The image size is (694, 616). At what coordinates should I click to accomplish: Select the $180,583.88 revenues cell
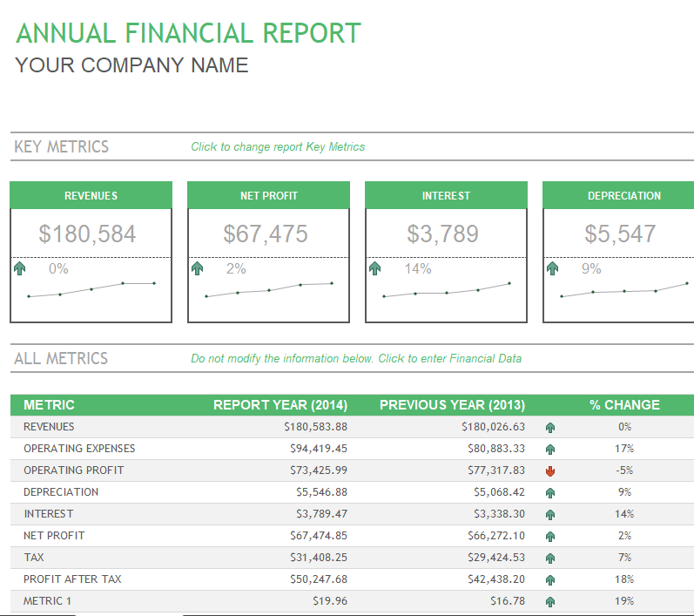click(x=316, y=427)
